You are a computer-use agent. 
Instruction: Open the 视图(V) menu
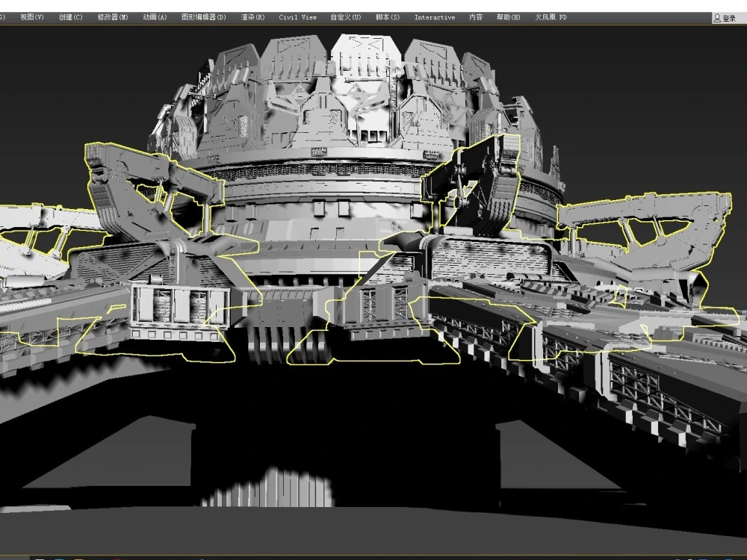coord(32,17)
